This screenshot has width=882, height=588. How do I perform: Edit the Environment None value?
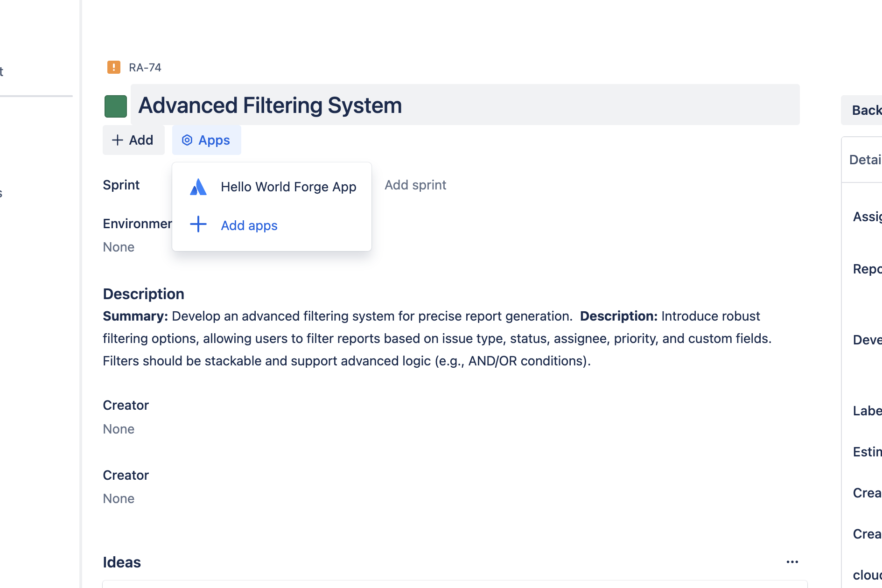pyautogui.click(x=119, y=247)
